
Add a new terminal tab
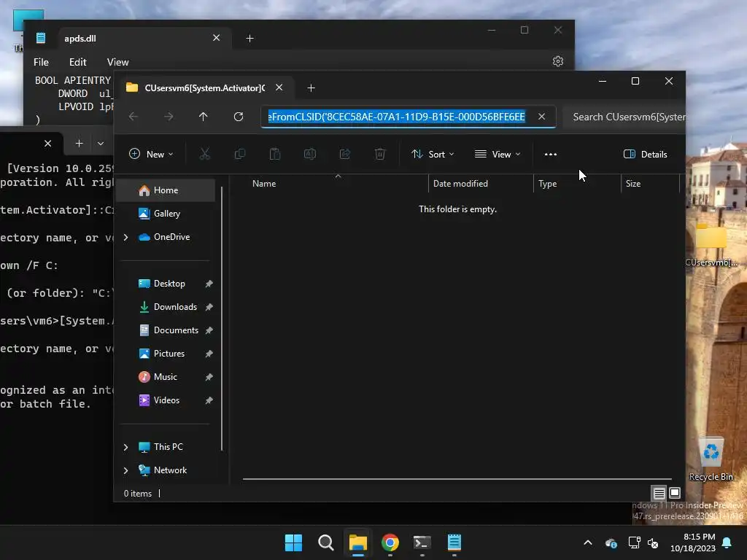pyautogui.click(x=79, y=144)
